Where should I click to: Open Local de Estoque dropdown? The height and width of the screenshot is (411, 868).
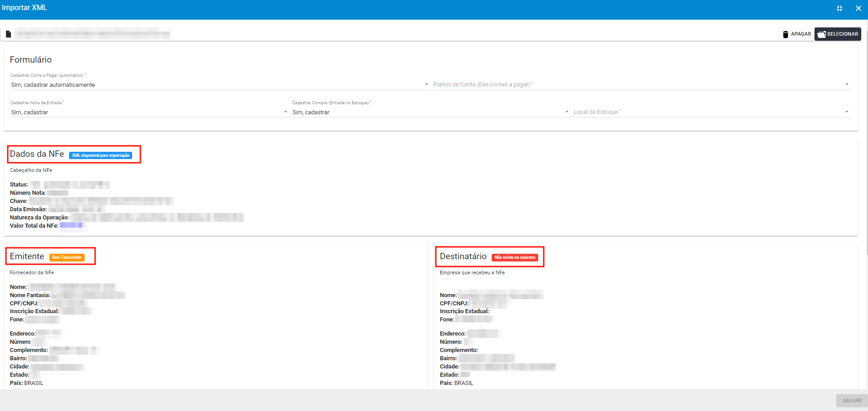click(x=712, y=112)
